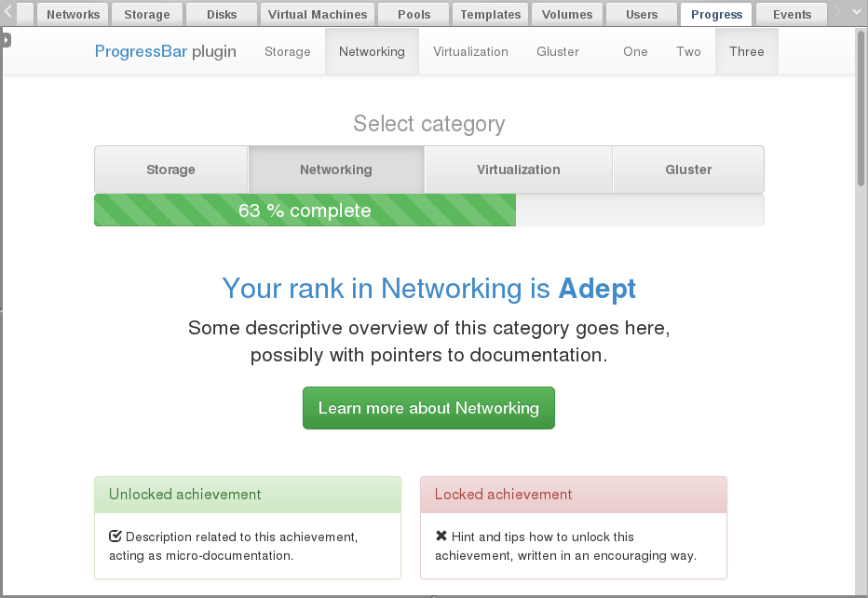Select option One in the navbar
Screen dimensions: 868x598
click(x=635, y=51)
